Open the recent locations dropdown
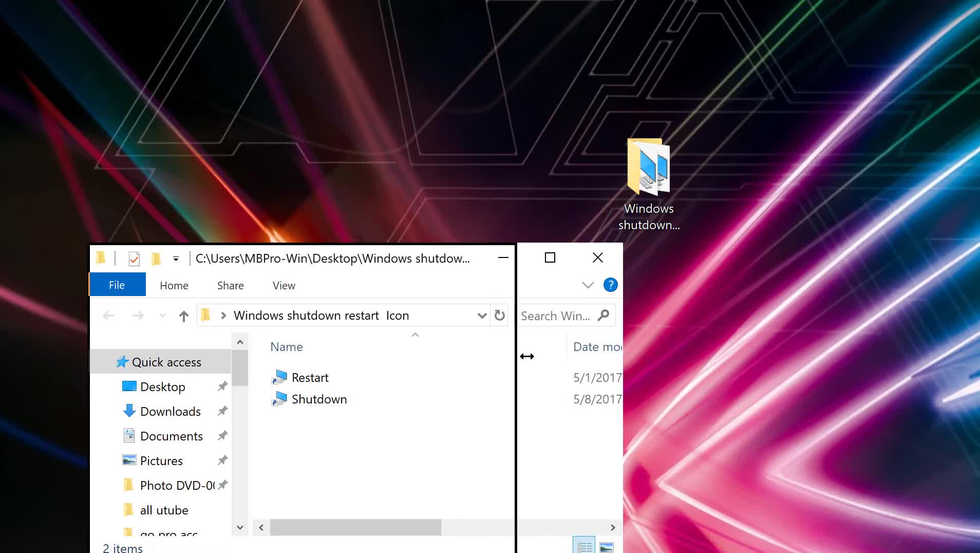This screenshot has width=980, height=553. pyautogui.click(x=162, y=316)
